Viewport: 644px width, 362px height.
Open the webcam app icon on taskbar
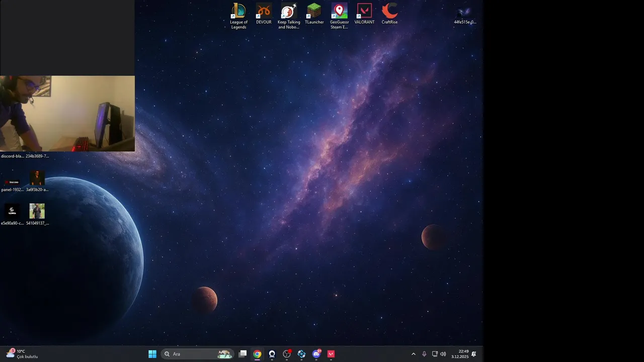(x=272, y=354)
